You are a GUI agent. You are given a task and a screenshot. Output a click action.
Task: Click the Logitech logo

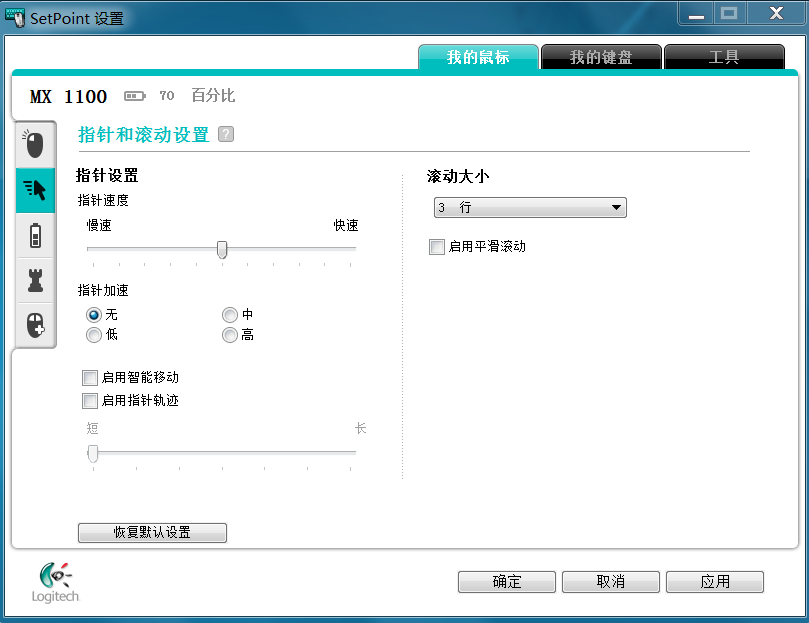55,583
